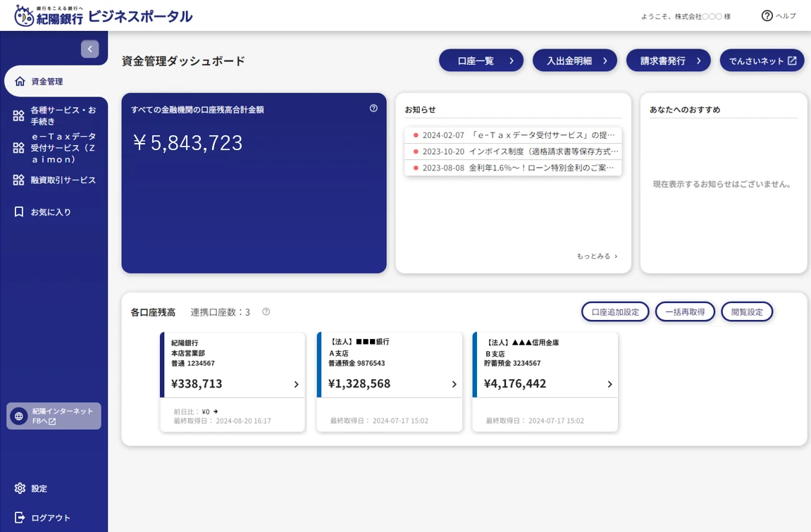Open the 2023-08-08 金利年1.6% loan notice

click(513, 168)
